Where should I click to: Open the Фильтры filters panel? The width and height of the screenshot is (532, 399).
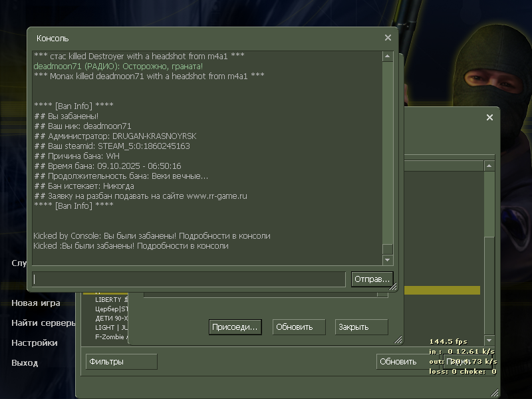pyautogui.click(x=122, y=362)
